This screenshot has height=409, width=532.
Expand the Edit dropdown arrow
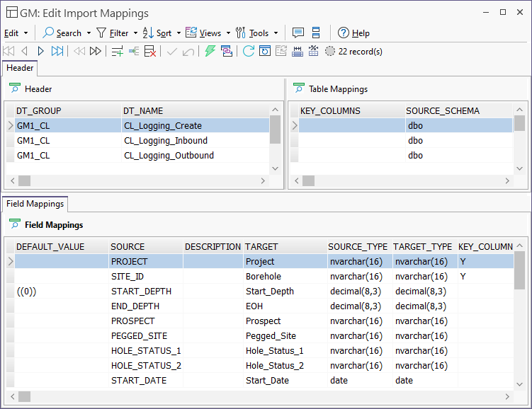tap(26, 33)
